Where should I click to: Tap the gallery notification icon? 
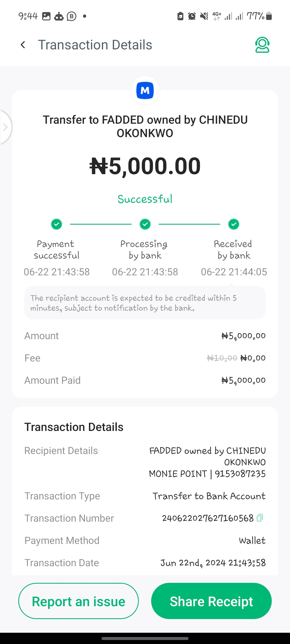[46, 16]
